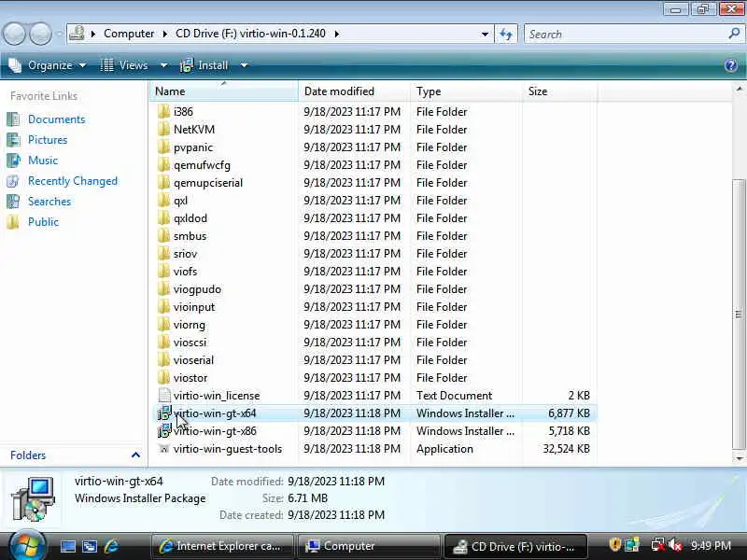Click the CD Drive (F:) taskbar button
The height and width of the screenshot is (560, 747).
pyautogui.click(x=515, y=546)
